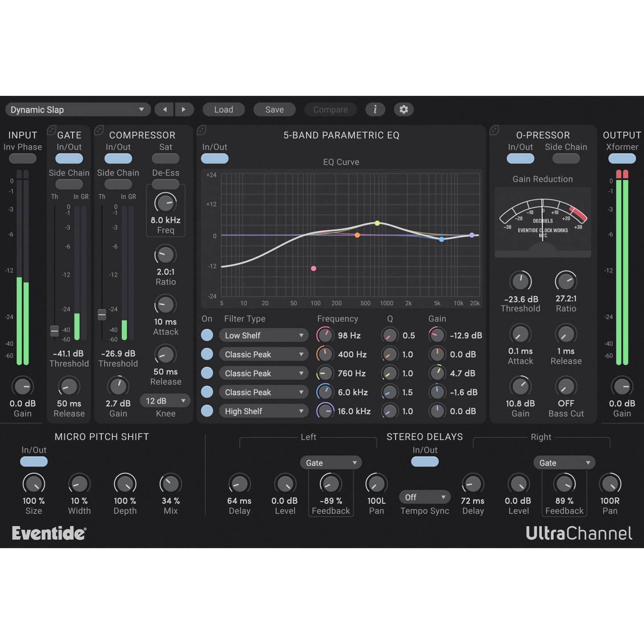The width and height of the screenshot is (644, 644).
Task: Toggle the O-Pressor In/Out switch
Action: point(521,158)
